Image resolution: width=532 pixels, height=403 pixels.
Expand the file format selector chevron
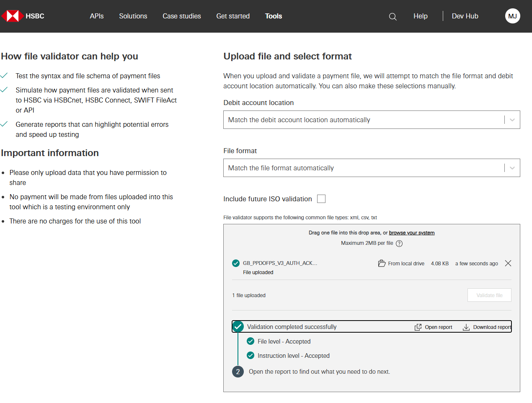coord(511,168)
